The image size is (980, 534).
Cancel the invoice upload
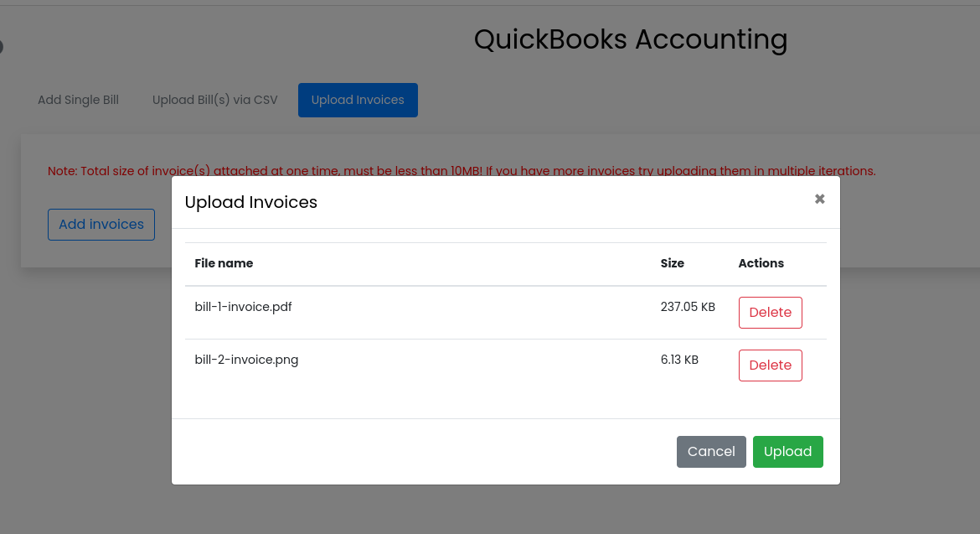click(x=711, y=451)
